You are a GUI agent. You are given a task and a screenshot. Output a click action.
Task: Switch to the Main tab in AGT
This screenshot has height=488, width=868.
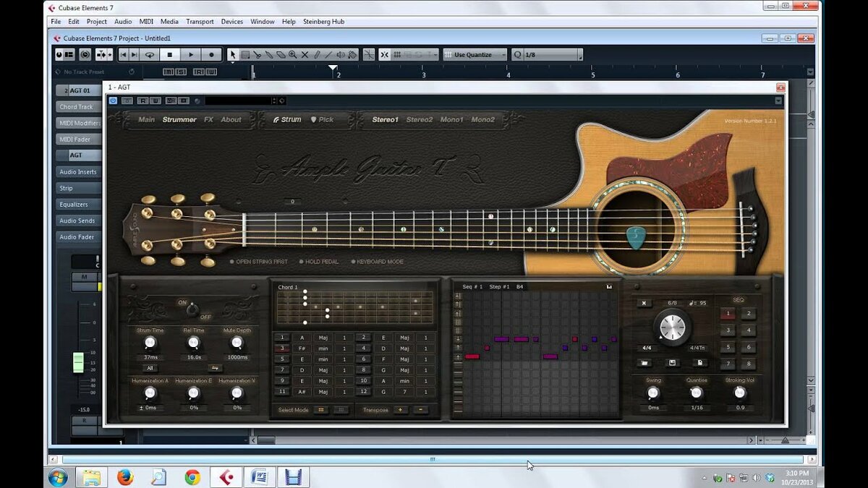click(147, 119)
